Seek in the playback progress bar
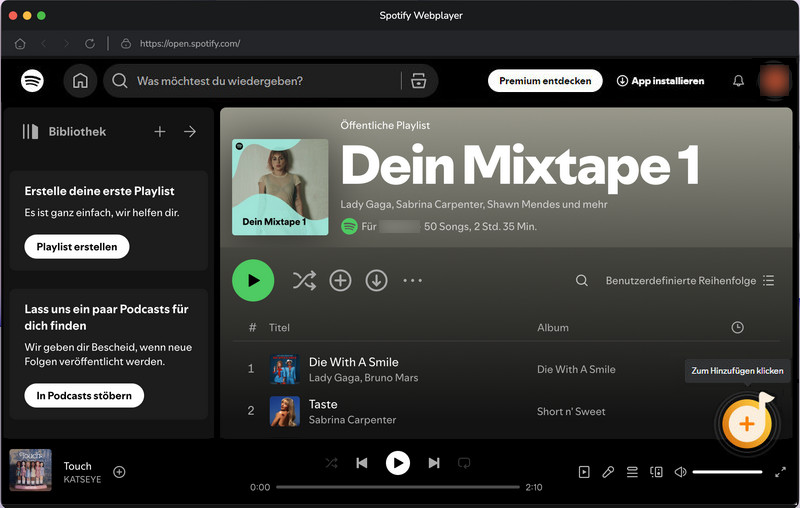This screenshot has width=800, height=508. (x=397, y=487)
